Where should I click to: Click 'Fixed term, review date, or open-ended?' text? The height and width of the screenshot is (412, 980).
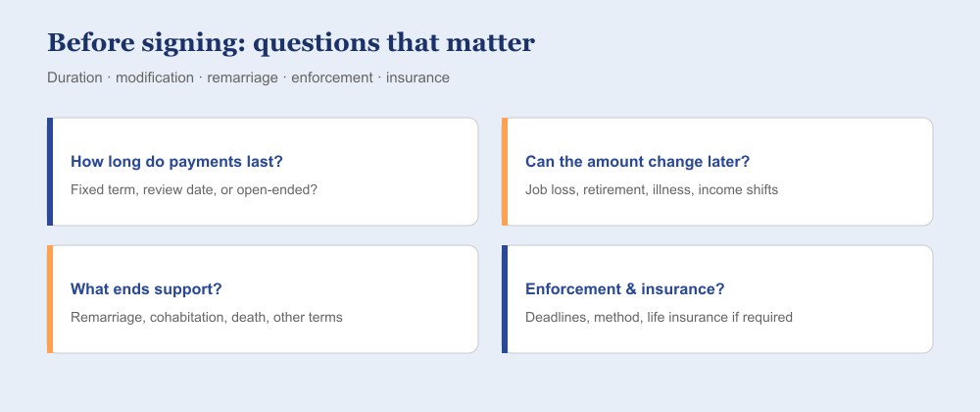click(x=194, y=189)
